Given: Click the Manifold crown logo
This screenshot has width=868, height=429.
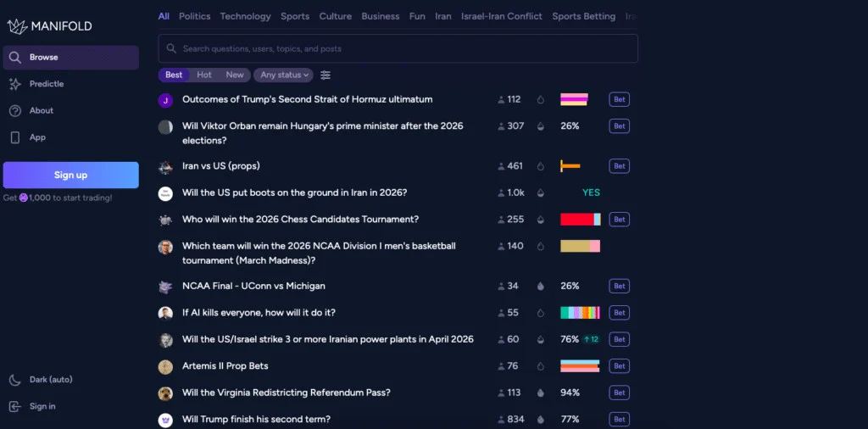Looking at the screenshot, I should [17, 26].
